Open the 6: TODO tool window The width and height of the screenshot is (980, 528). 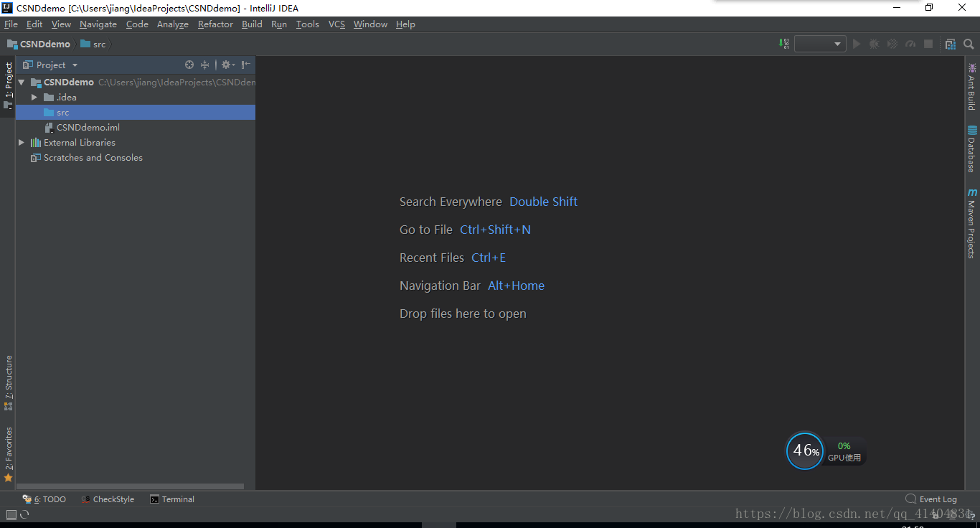tap(44, 499)
